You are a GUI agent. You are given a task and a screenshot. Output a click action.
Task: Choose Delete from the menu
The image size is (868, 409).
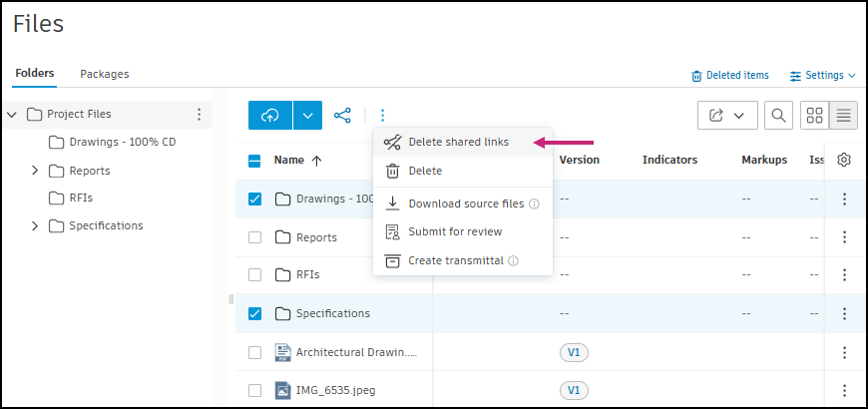[x=463, y=171]
